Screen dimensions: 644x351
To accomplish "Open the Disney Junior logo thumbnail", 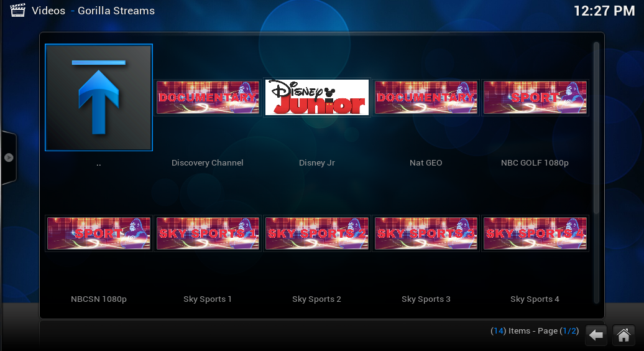I will coord(316,98).
